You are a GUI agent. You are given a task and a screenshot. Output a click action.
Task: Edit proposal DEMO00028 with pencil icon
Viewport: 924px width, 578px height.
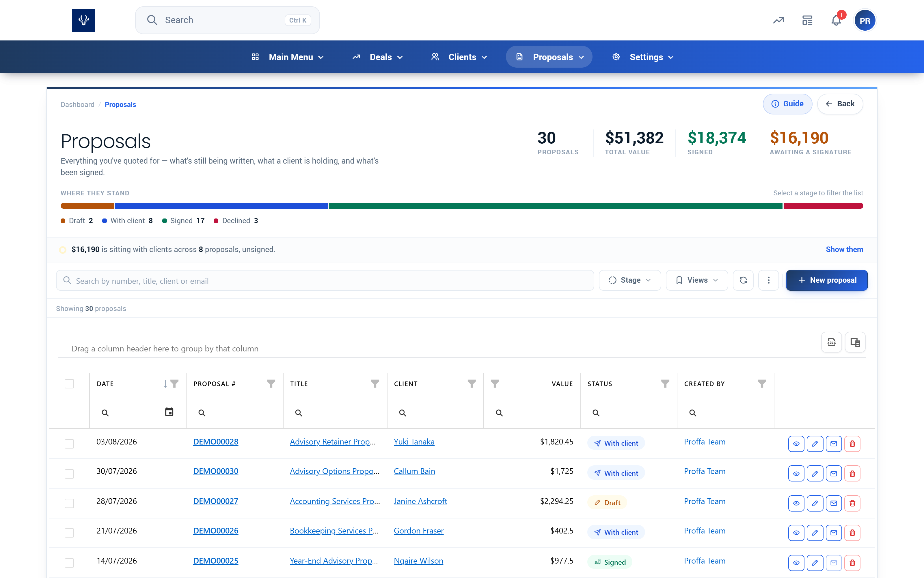(815, 444)
